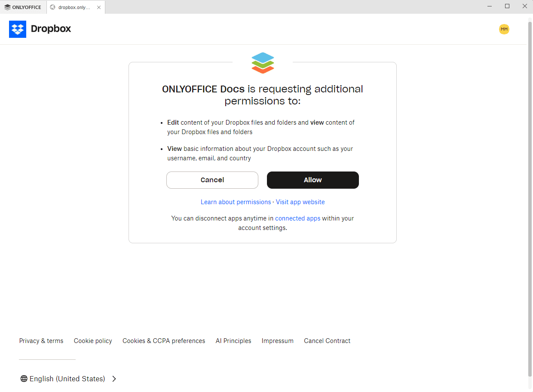533x392 pixels.
Task: Read the AI Principles page
Action: click(x=233, y=340)
